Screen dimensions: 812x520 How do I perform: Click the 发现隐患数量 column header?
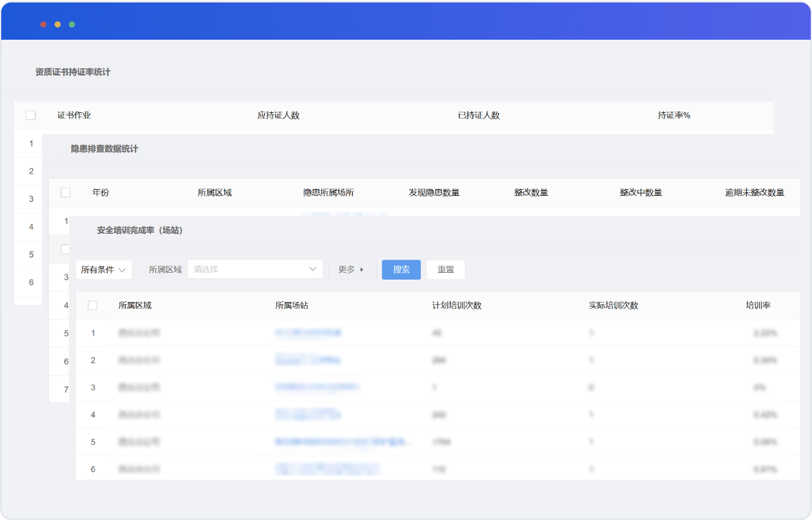coord(434,193)
